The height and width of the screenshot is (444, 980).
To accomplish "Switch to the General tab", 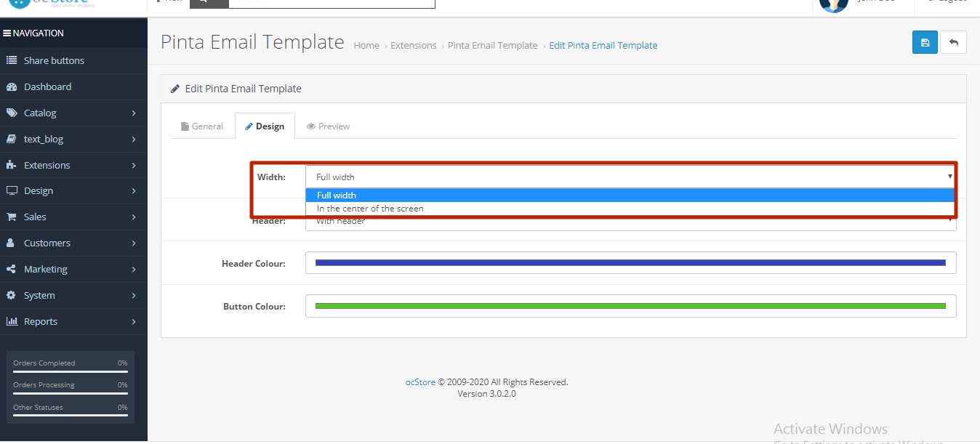I will (x=202, y=126).
